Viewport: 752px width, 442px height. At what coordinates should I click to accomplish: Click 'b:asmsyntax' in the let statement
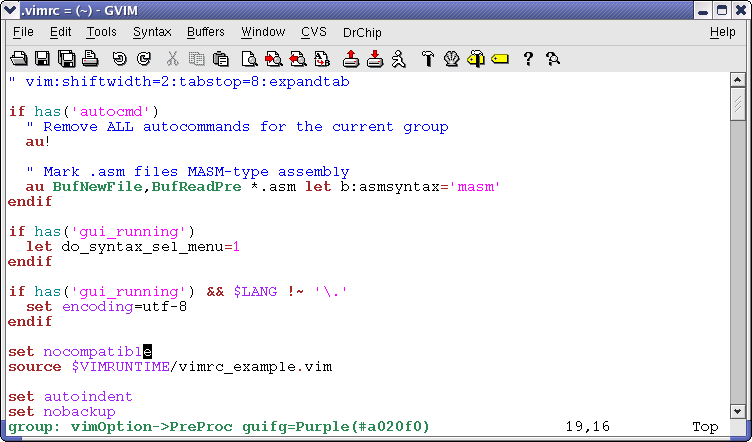[x=390, y=187]
